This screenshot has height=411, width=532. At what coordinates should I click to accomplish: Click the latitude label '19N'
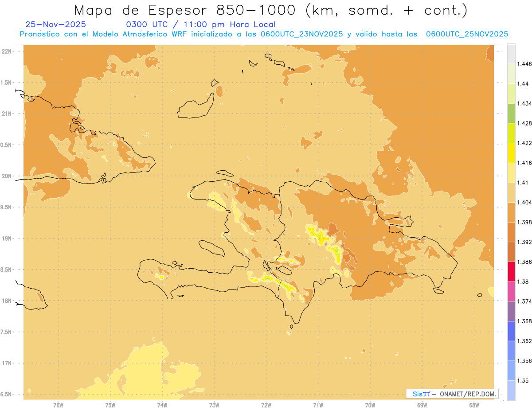click(x=7, y=238)
